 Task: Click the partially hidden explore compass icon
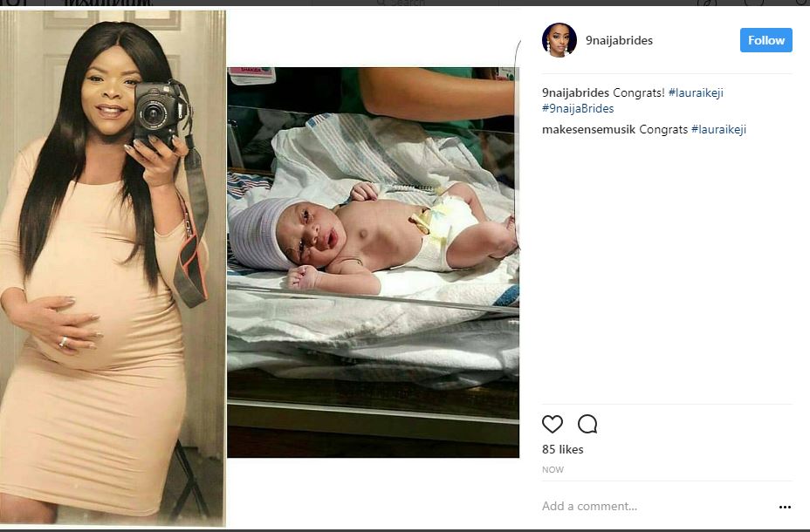pyautogui.click(x=707, y=3)
